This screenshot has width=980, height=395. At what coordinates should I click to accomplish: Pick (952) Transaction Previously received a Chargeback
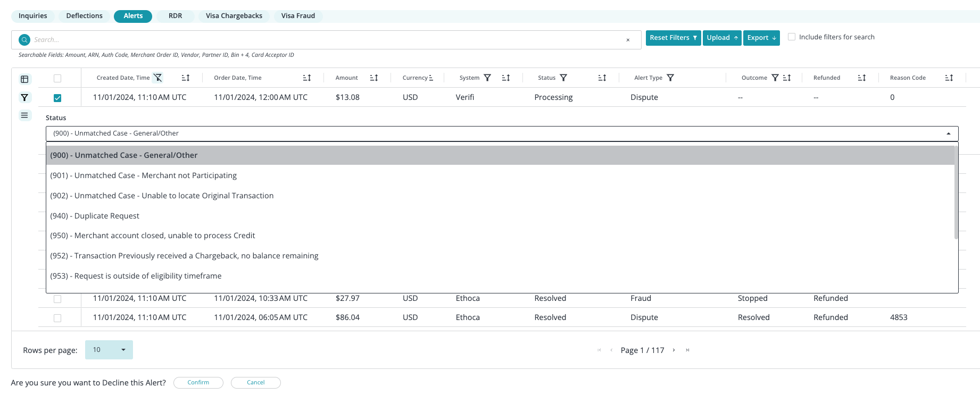pyautogui.click(x=500, y=256)
